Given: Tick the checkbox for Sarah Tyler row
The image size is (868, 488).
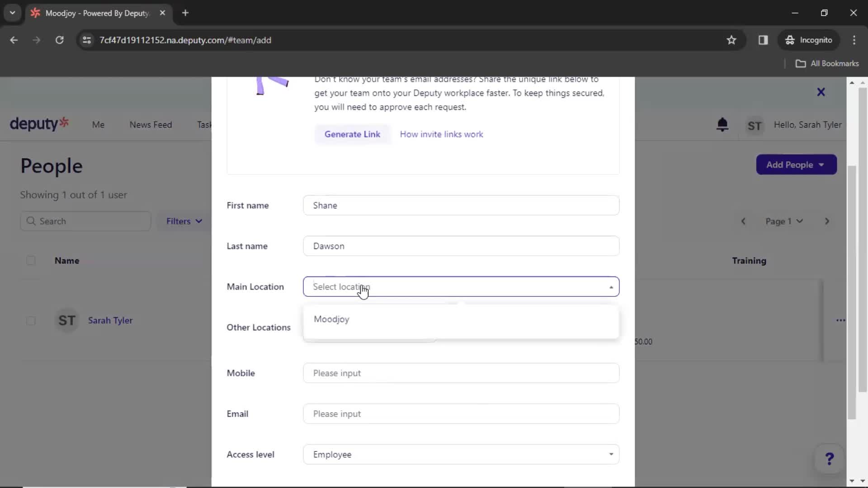Looking at the screenshot, I should 31,321.
